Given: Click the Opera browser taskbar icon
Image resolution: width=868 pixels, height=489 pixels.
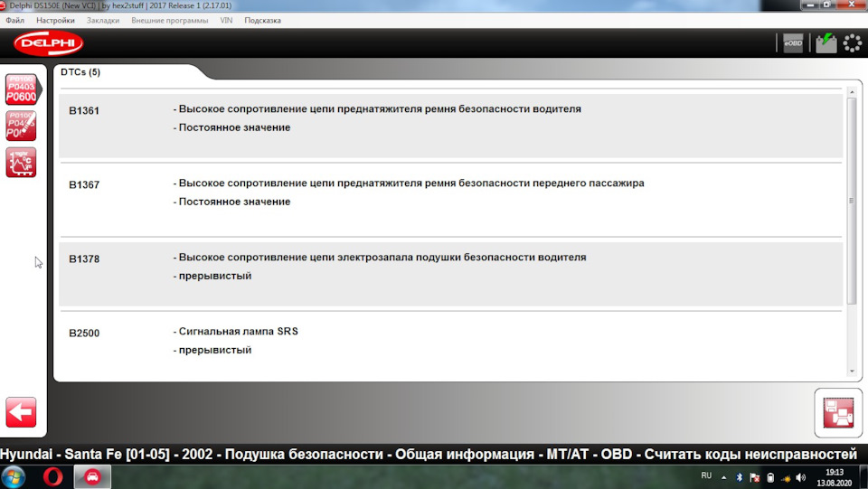Looking at the screenshot, I should coord(53,477).
